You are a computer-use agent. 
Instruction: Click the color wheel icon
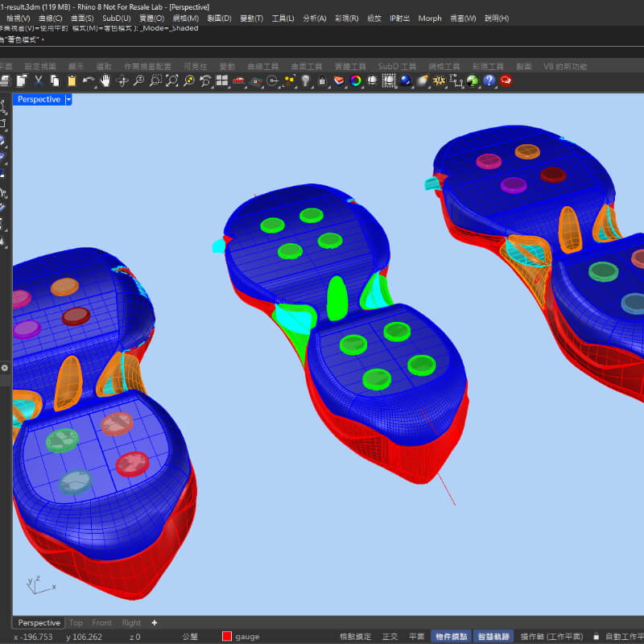(356, 80)
